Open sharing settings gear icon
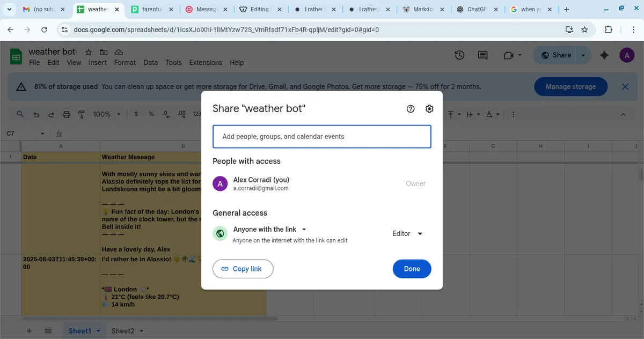 point(429,109)
